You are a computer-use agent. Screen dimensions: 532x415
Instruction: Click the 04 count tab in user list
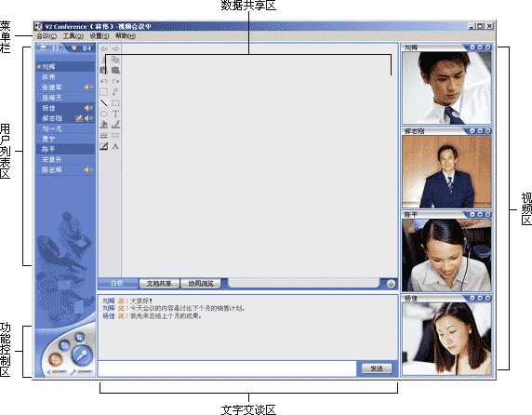tap(82, 48)
